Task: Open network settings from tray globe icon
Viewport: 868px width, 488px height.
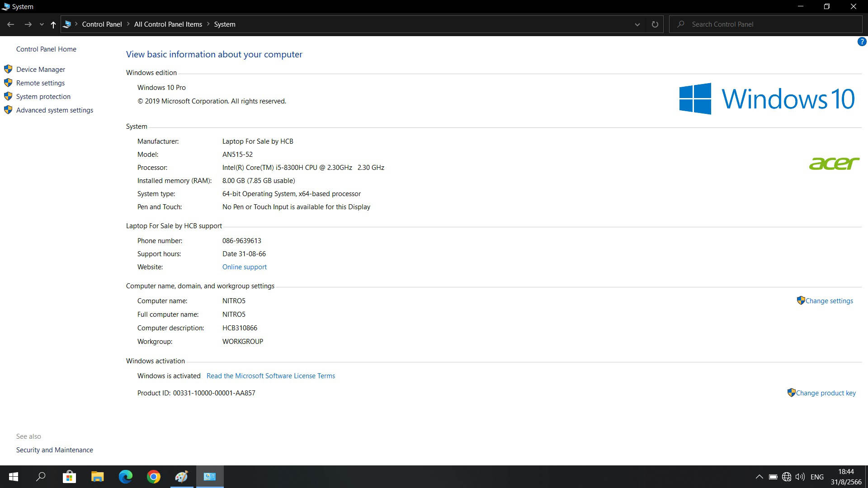Action: point(787,477)
